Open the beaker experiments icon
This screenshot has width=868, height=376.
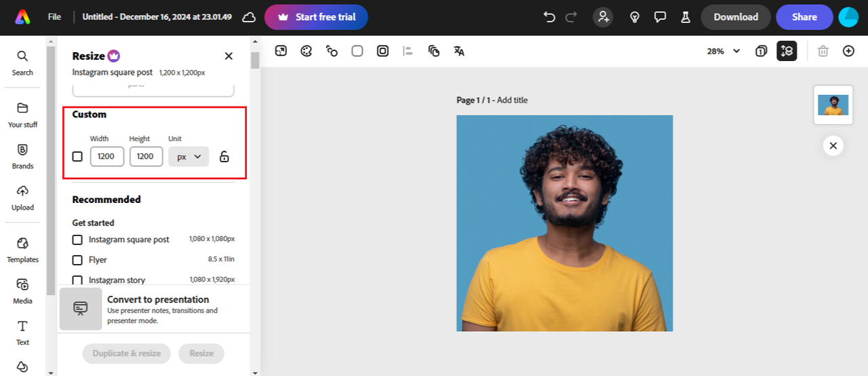[685, 17]
